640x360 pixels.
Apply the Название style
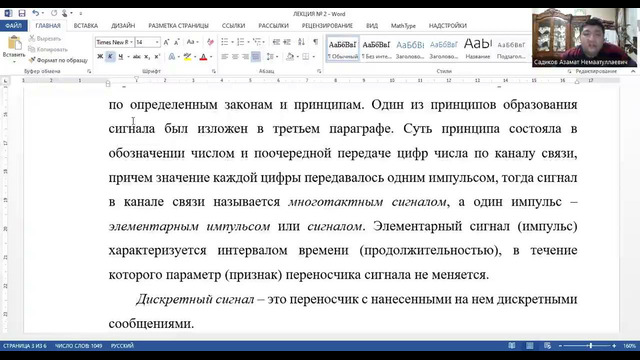click(x=478, y=49)
